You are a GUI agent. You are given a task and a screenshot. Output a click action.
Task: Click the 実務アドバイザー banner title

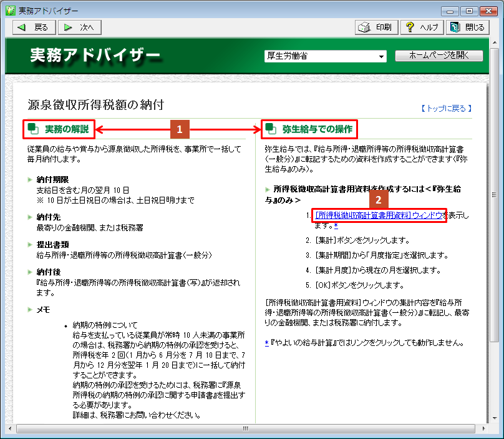(x=95, y=56)
